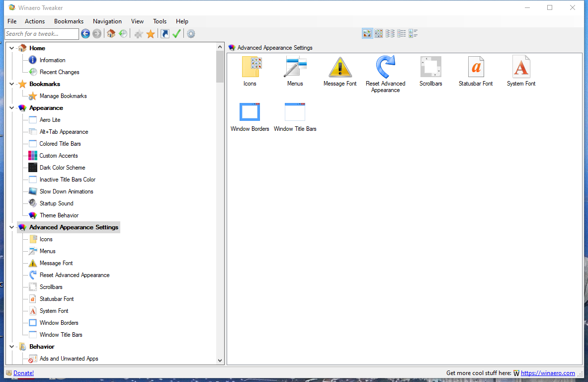Click the orange bookmarks star in toolbar
Viewport: 588px width, 382px height.
tap(151, 34)
